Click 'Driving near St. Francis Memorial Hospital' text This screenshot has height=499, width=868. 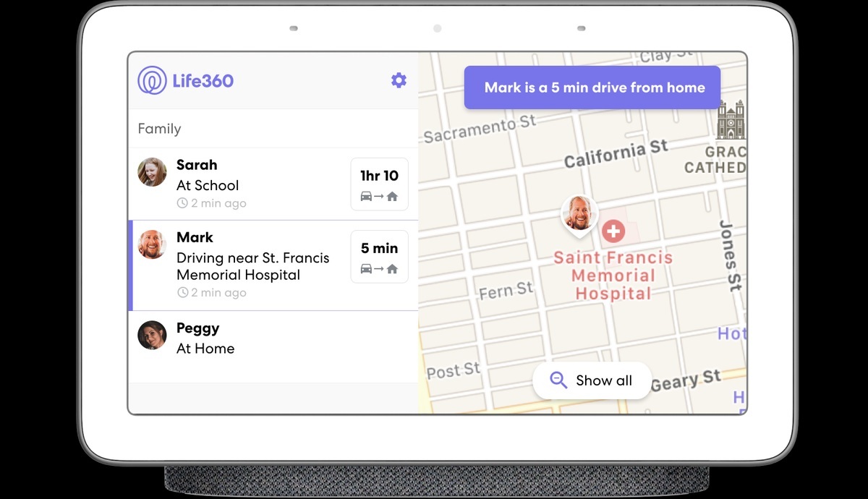click(253, 266)
